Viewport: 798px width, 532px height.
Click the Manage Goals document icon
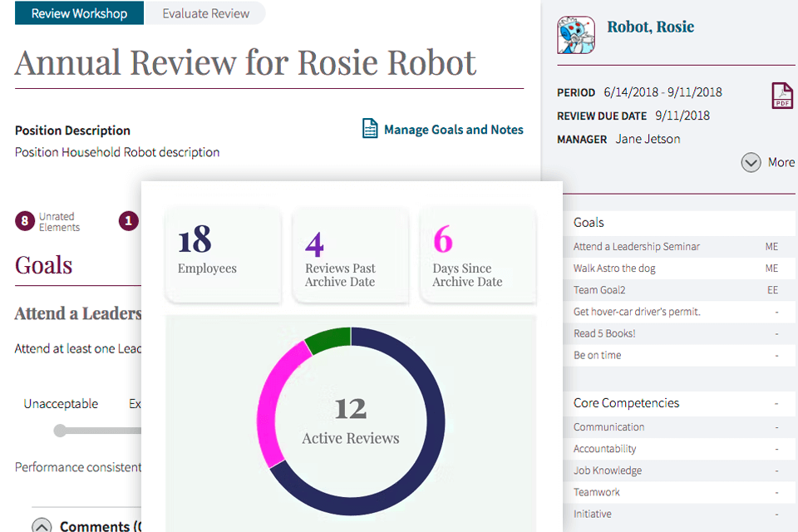[x=370, y=129]
